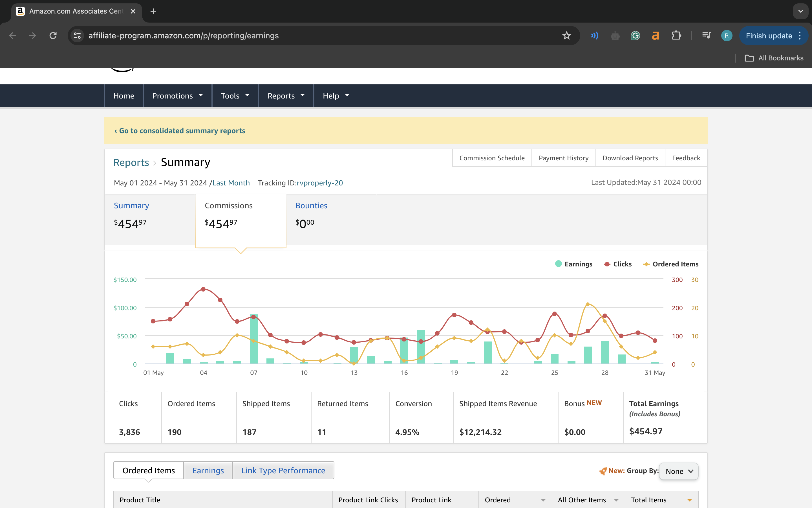Viewport: 812px width, 508px height.
Task: Bookmark this page with the star icon
Action: pyautogui.click(x=566, y=36)
